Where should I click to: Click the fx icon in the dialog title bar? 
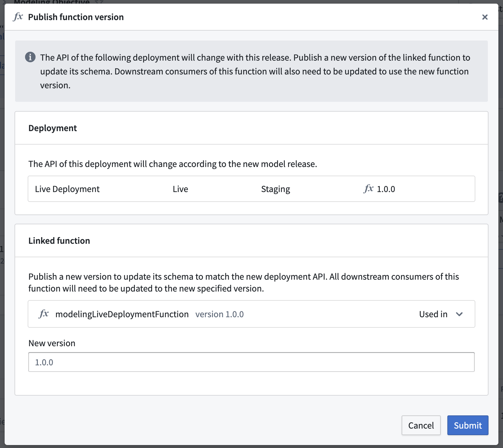18,17
